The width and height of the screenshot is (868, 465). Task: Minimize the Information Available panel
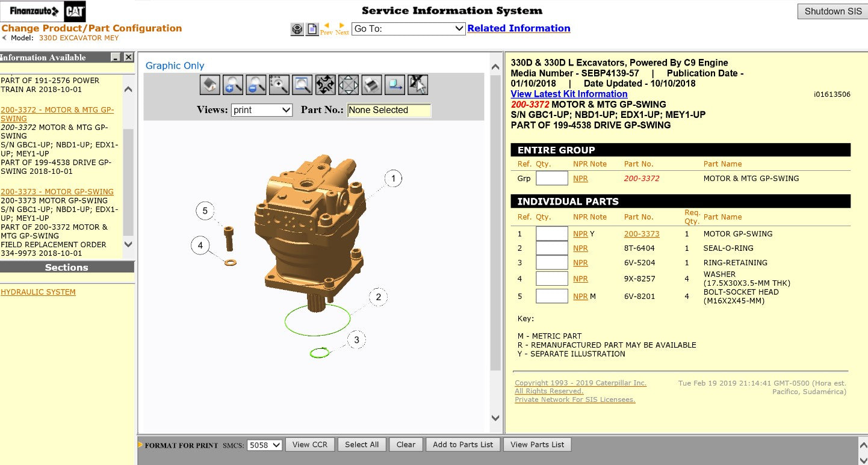116,57
